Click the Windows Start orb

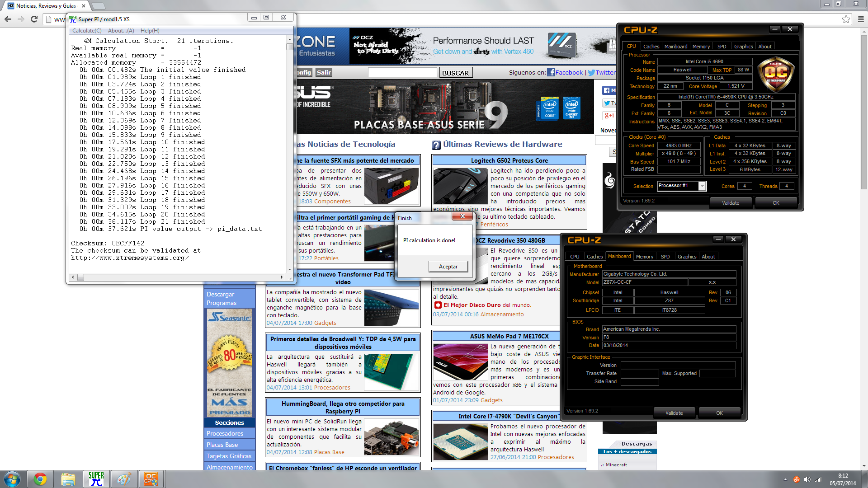tap(12, 479)
